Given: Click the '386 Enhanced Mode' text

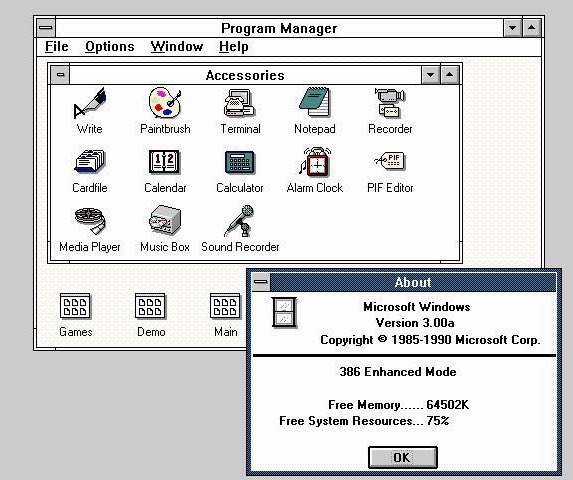Looking at the screenshot, I should click(398, 372).
